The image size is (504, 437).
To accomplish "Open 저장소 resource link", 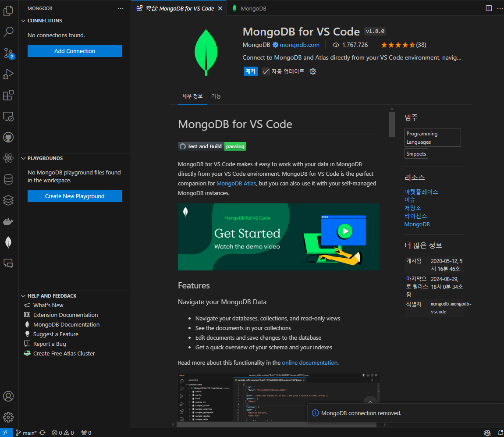I will click(413, 208).
